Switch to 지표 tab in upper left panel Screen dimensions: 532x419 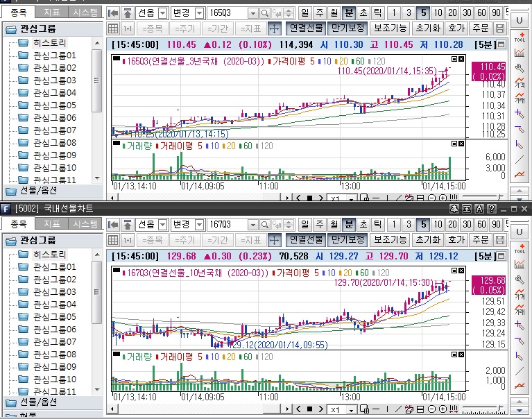[51, 12]
